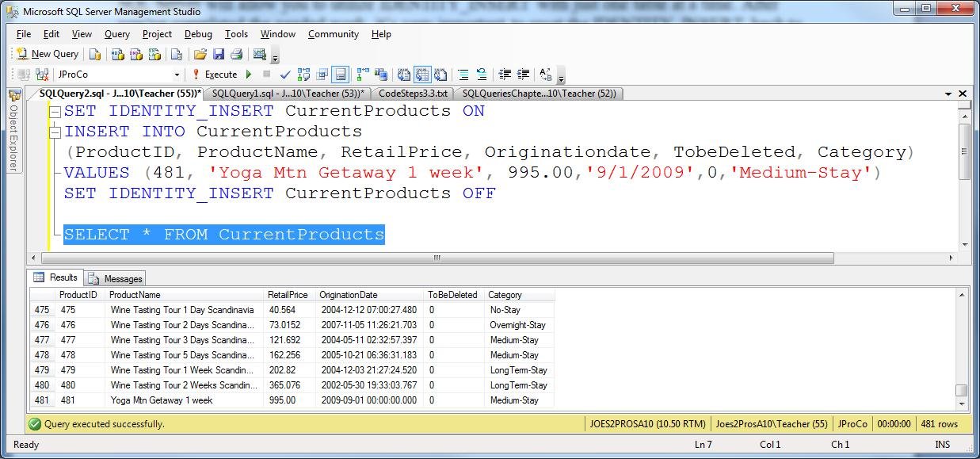Click the OriginationDate column header

point(370,295)
